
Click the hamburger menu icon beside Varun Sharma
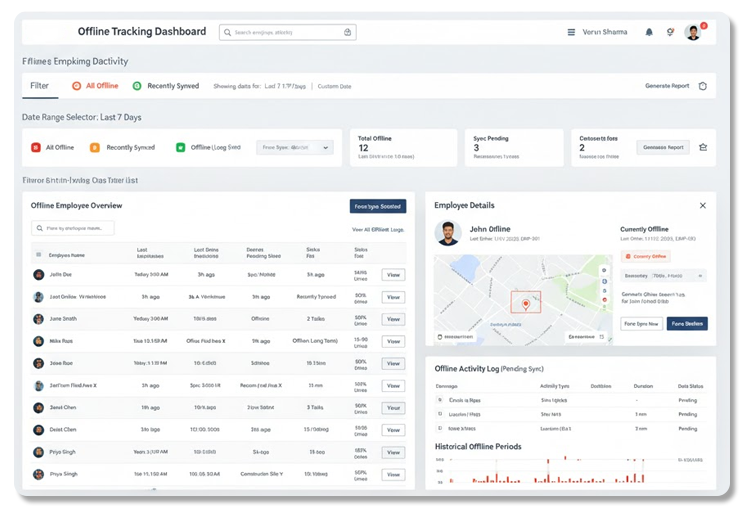pos(571,32)
